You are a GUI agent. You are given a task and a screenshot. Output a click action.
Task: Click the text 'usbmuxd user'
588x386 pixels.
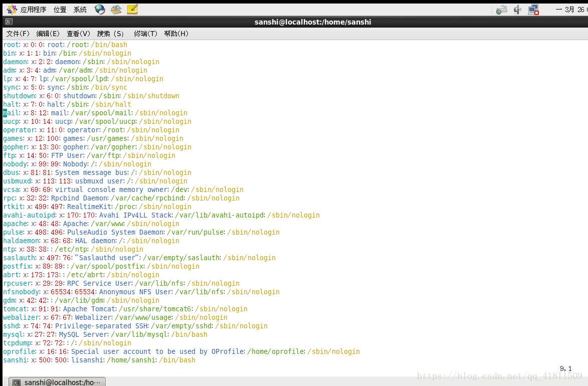click(99, 181)
